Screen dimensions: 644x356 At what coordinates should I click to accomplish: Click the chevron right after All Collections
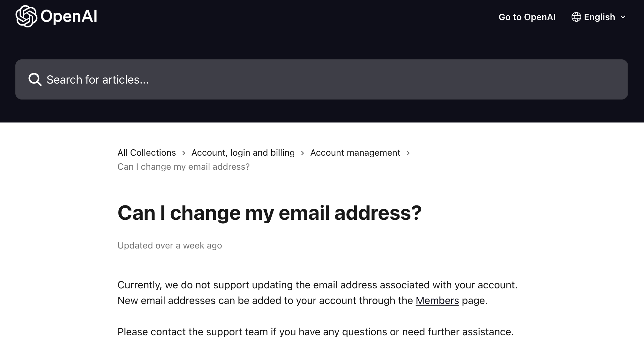tap(184, 153)
